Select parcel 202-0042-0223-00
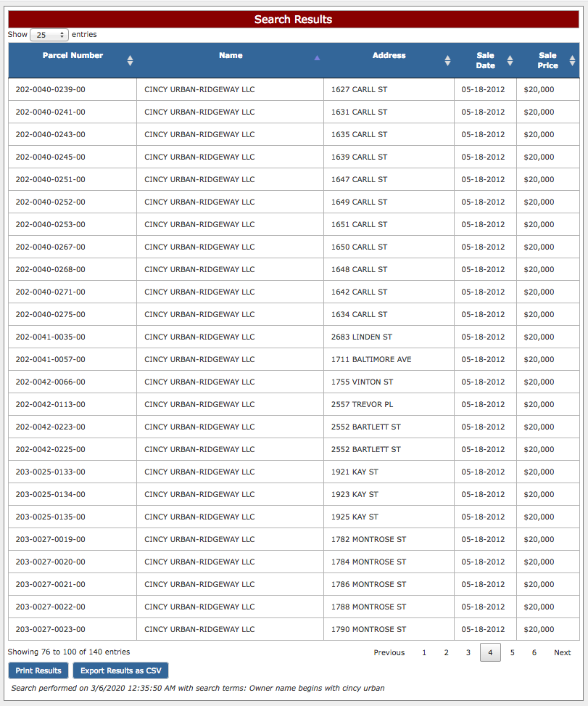The image size is (588, 706). pyautogui.click(x=50, y=427)
